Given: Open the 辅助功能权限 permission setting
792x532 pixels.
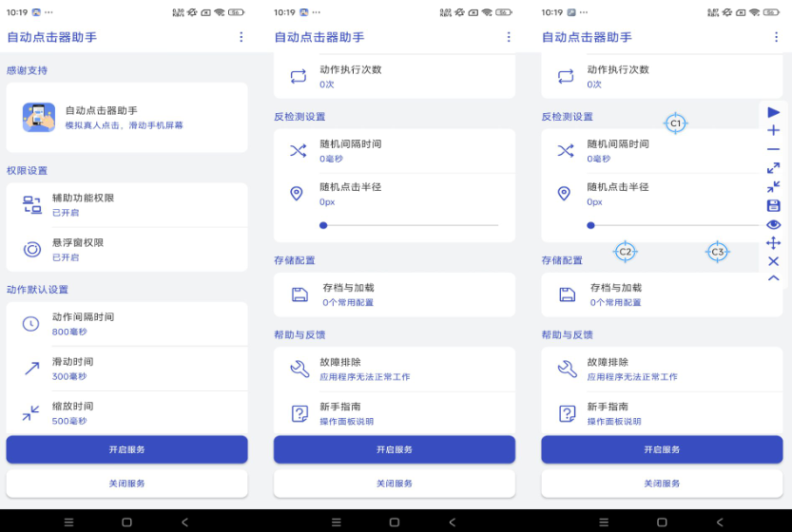Looking at the screenshot, I should click(x=126, y=204).
